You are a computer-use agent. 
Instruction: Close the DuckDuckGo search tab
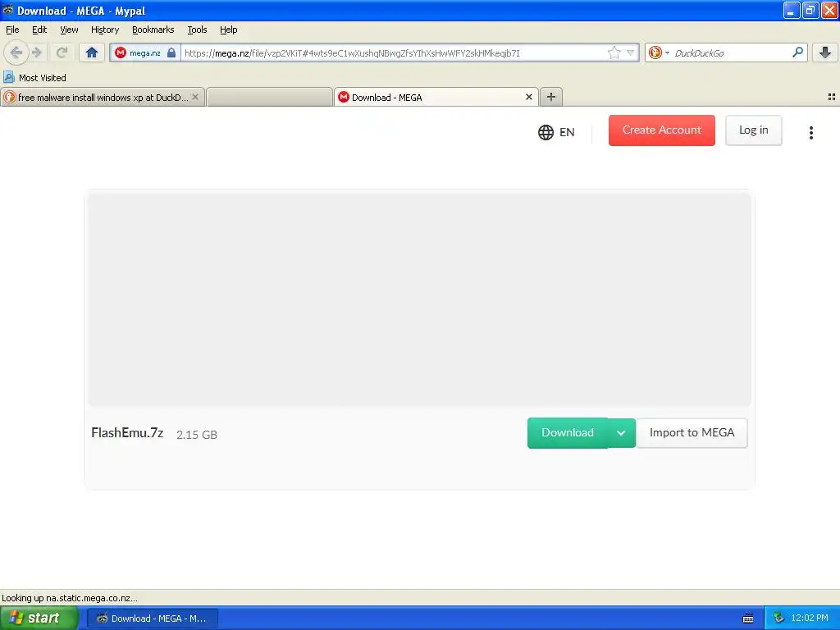click(x=195, y=97)
